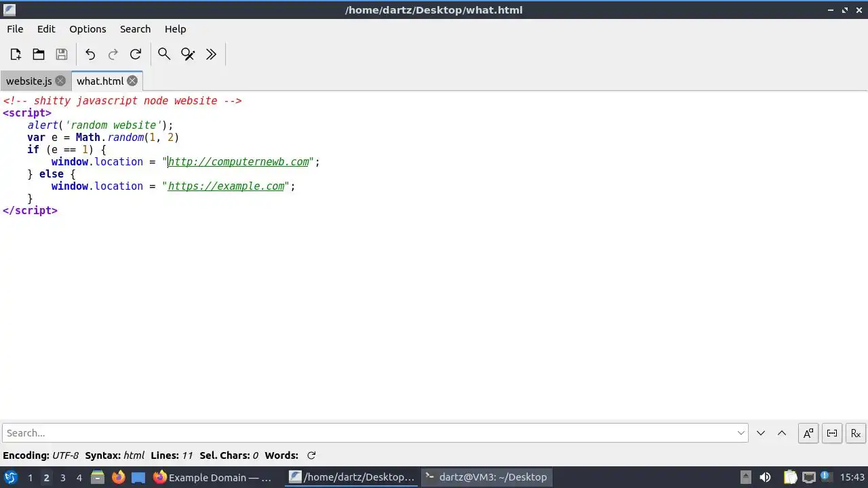Open the desktop start menu icon

pos(10,477)
